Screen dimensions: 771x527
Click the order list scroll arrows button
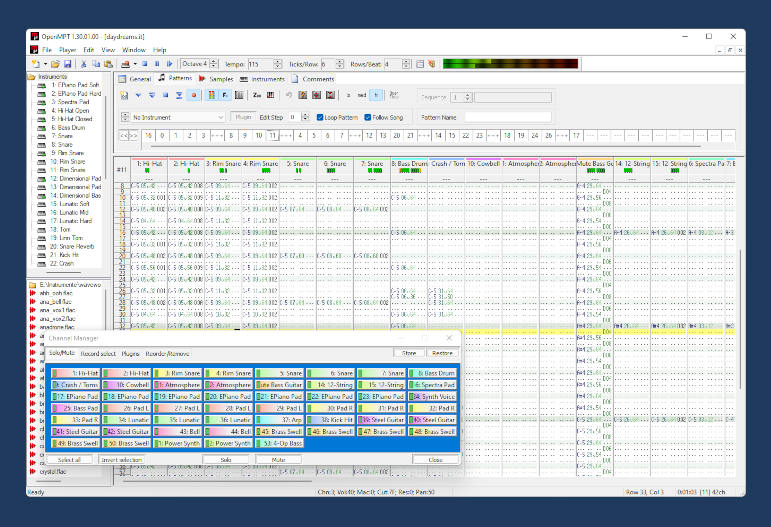coord(129,135)
